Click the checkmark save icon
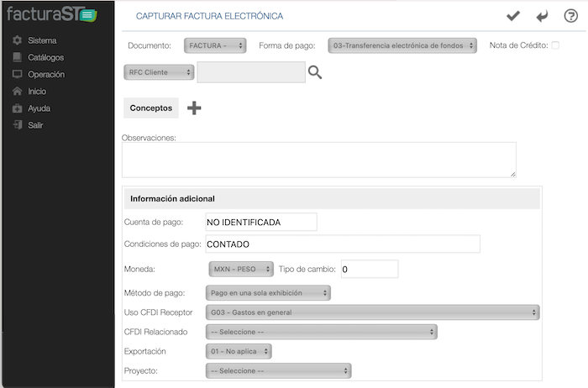 pos(513,16)
